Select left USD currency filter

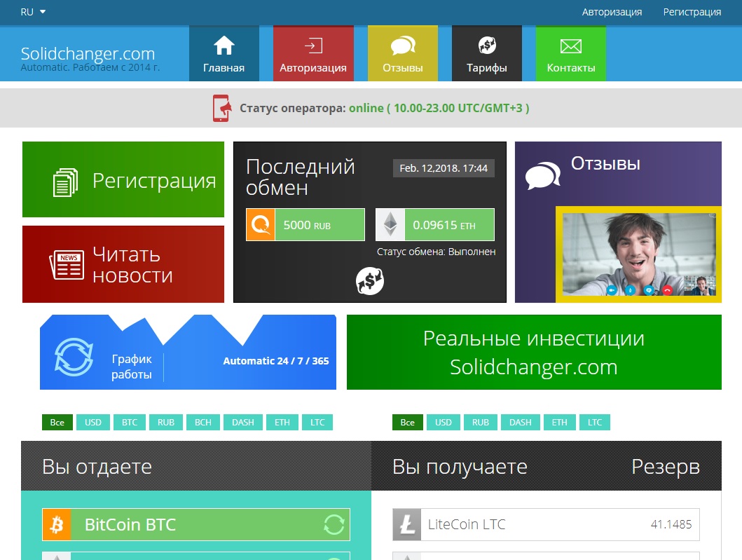coord(93,422)
